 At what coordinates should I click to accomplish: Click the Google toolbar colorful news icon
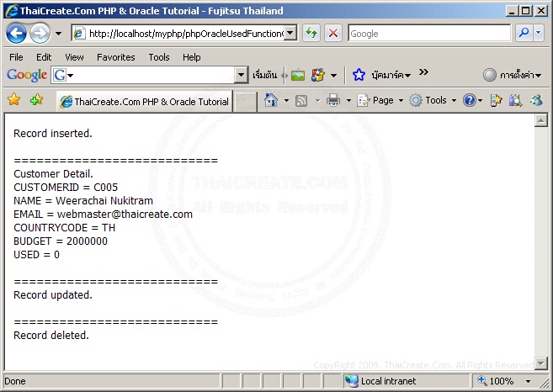(x=318, y=75)
